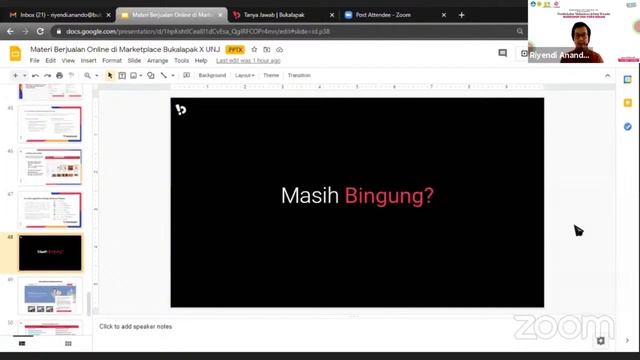Switch to grid view
640x360 pixels.
(68, 344)
